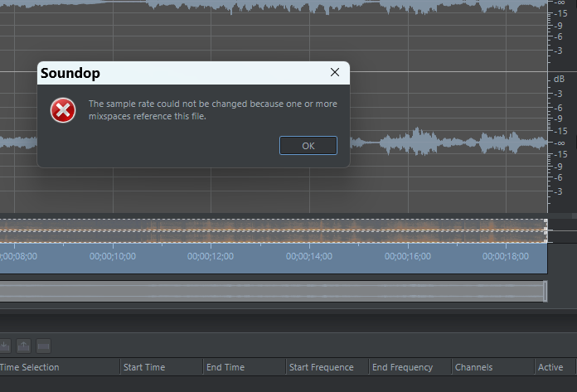
Task: Click the Start Frequence column header
Action: pos(327,367)
